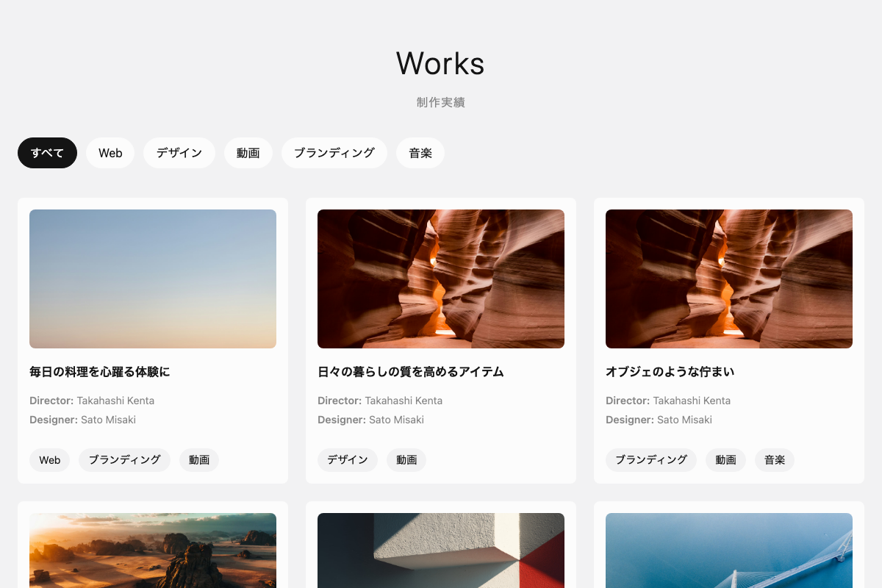Open the blue bridge aerial thumbnail
This screenshot has width=882, height=588.
pos(729,551)
